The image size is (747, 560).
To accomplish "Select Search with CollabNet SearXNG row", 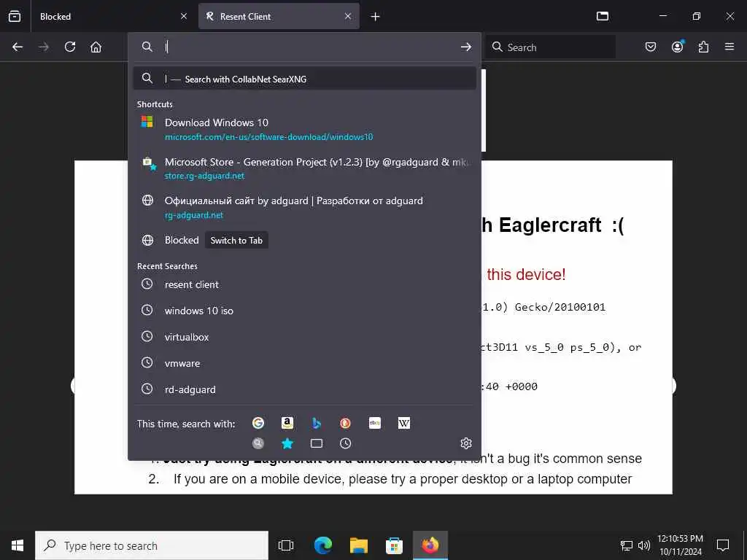I will [304, 79].
